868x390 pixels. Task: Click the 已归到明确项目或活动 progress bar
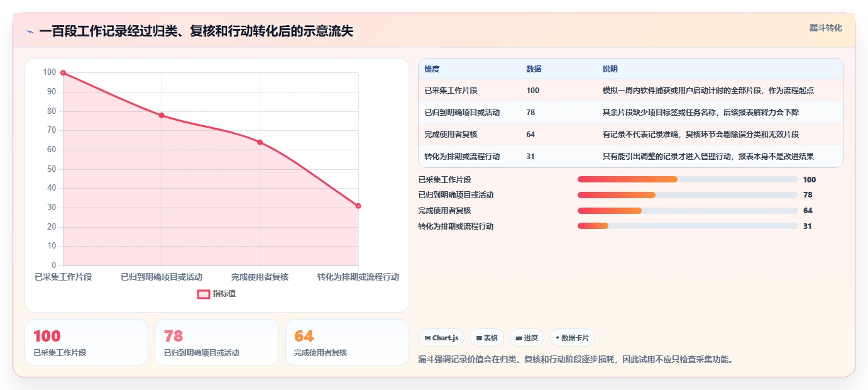[x=688, y=195]
